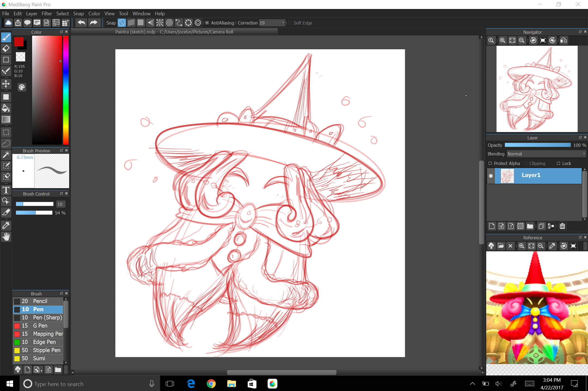This screenshot has width=588, height=391.
Task: Select the Move tool
Action: [6, 84]
